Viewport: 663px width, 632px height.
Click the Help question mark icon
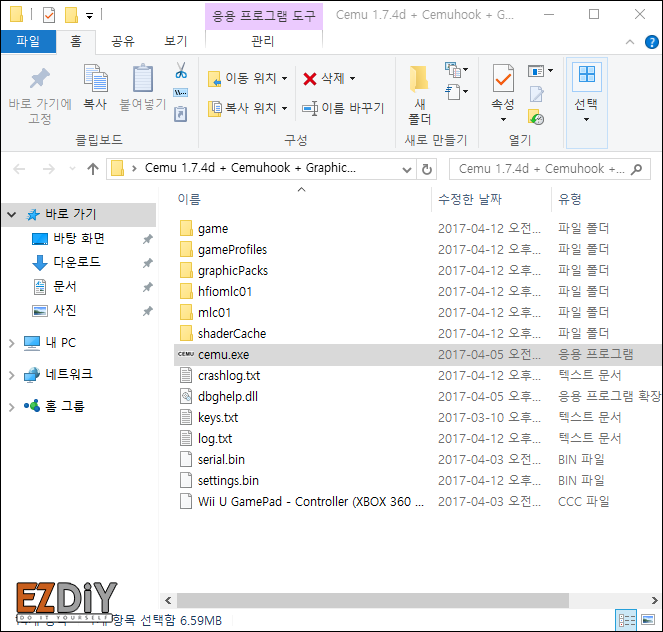[x=652, y=42]
